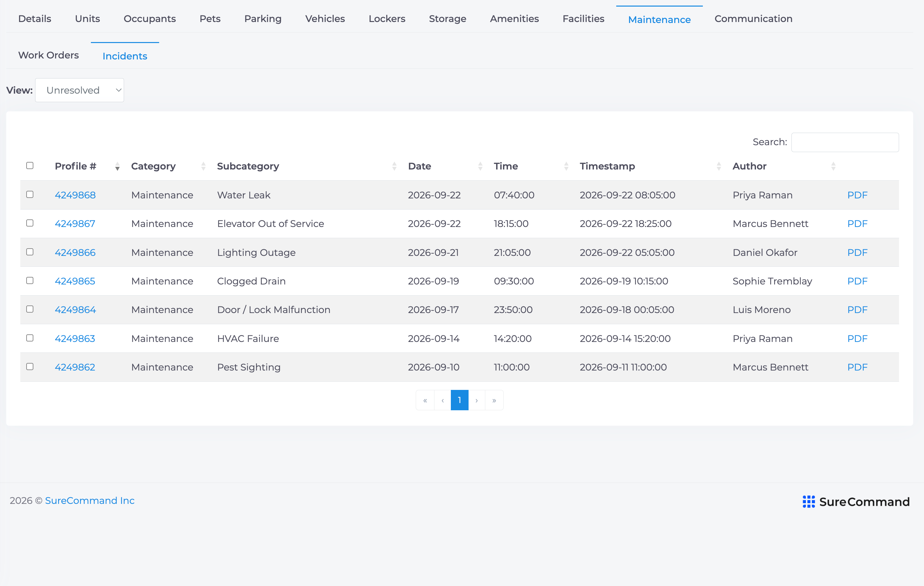
Task: Select the Water Leak incident checkbox
Action: [x=30, y=194]
